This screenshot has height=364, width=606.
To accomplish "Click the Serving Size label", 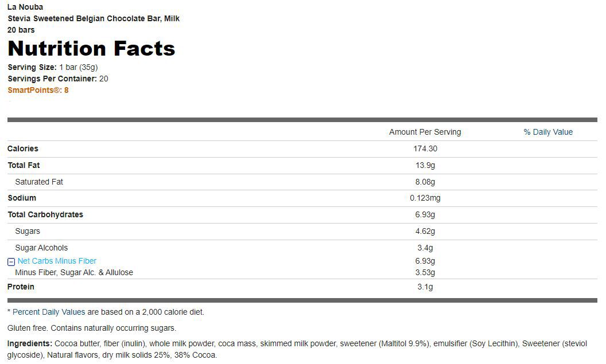I will click(32, 67).
